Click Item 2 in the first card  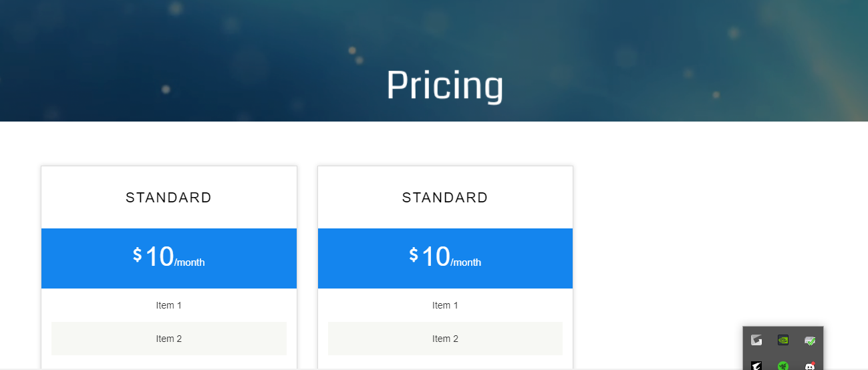tap(169, 339)
